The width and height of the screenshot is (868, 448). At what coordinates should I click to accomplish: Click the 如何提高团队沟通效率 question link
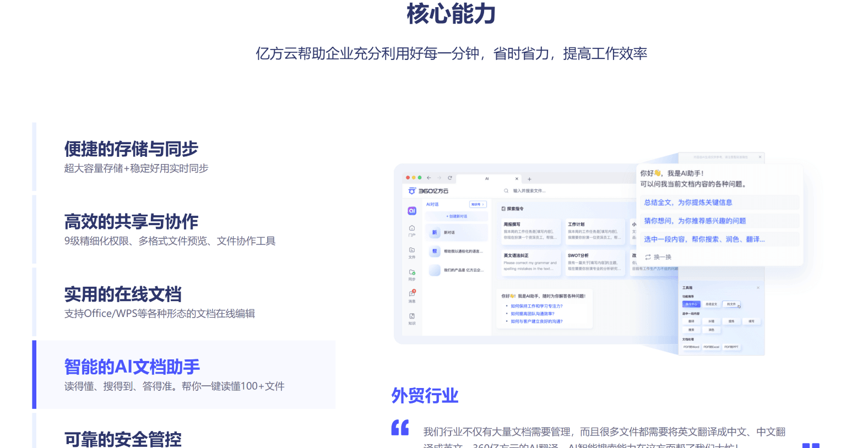tap(533, 314)
